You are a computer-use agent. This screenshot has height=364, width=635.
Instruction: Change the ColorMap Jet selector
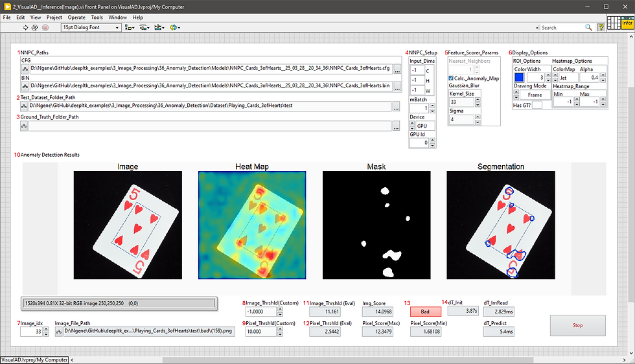[569, 78]
